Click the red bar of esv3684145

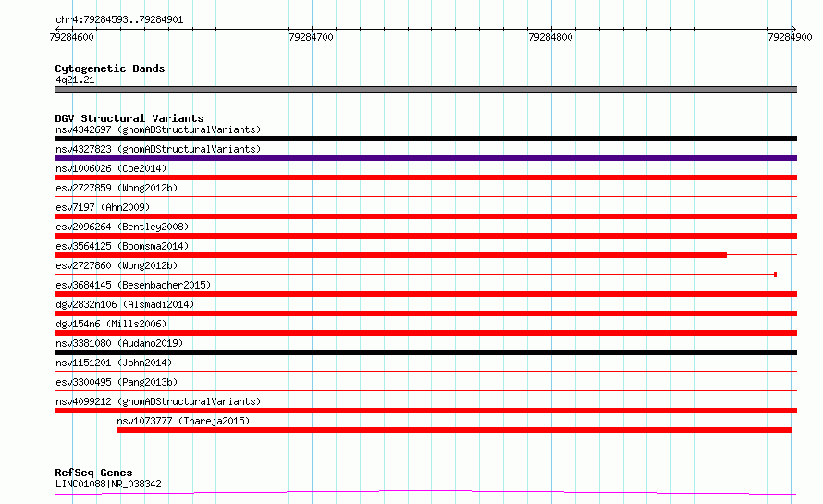pos(425,294)
